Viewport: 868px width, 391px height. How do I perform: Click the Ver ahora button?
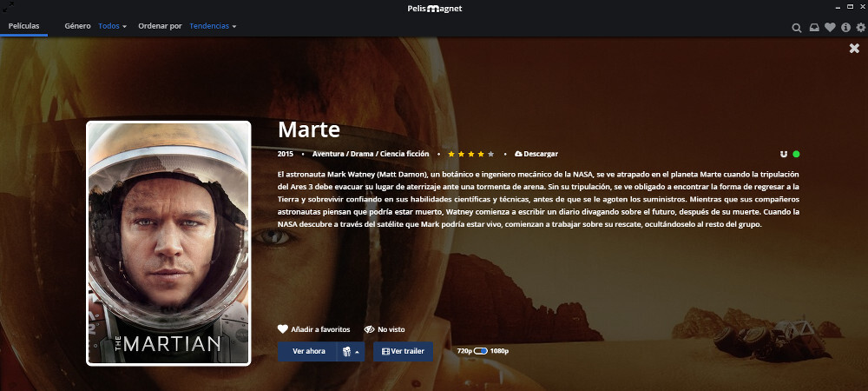tap(308, 351)
